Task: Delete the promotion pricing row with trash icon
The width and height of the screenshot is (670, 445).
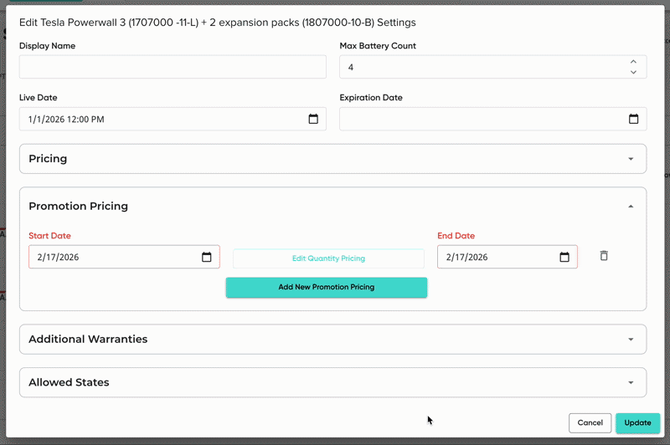Action: 604,256
